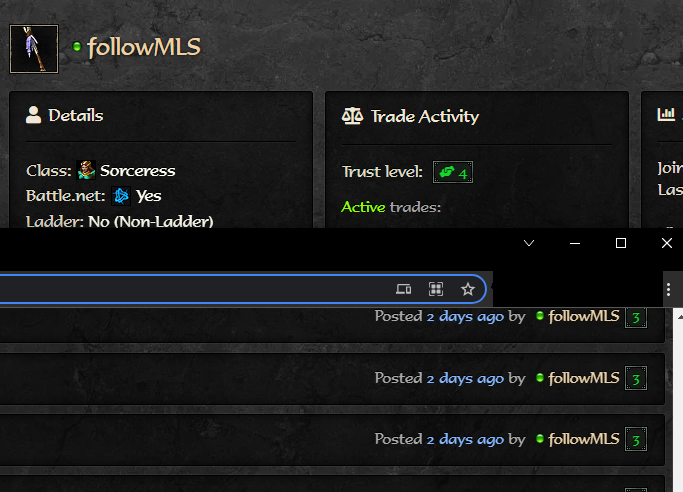This screenshot has height=492, width=683.
Task: Open the QR code icon in address bar
Action: (x=436, y=289)
